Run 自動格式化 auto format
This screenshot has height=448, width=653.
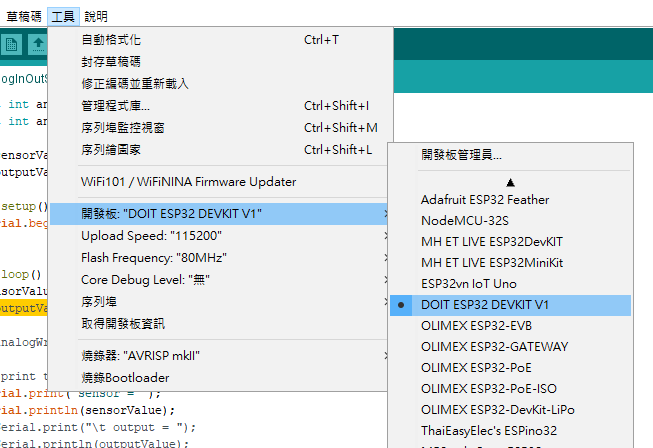pyautogui.click(x=110, y=40)
